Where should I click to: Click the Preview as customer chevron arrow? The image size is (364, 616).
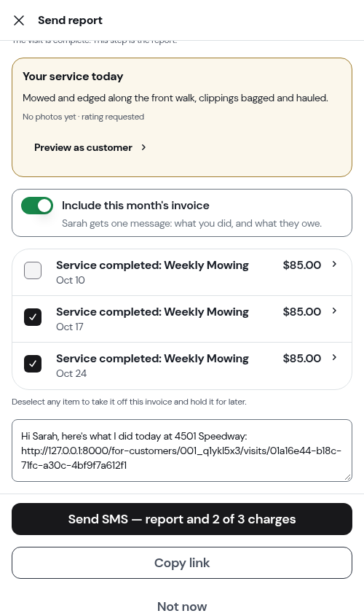pyautogui.click(x=143, y=147)
